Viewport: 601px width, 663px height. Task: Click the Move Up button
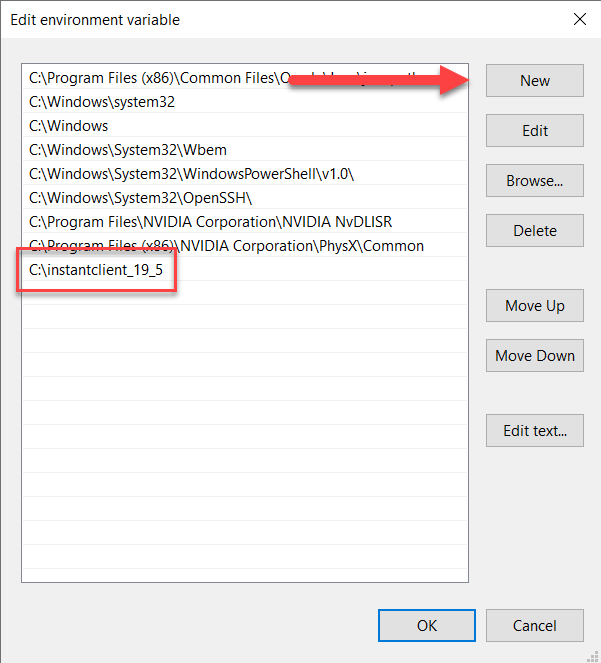click(534, 306)
